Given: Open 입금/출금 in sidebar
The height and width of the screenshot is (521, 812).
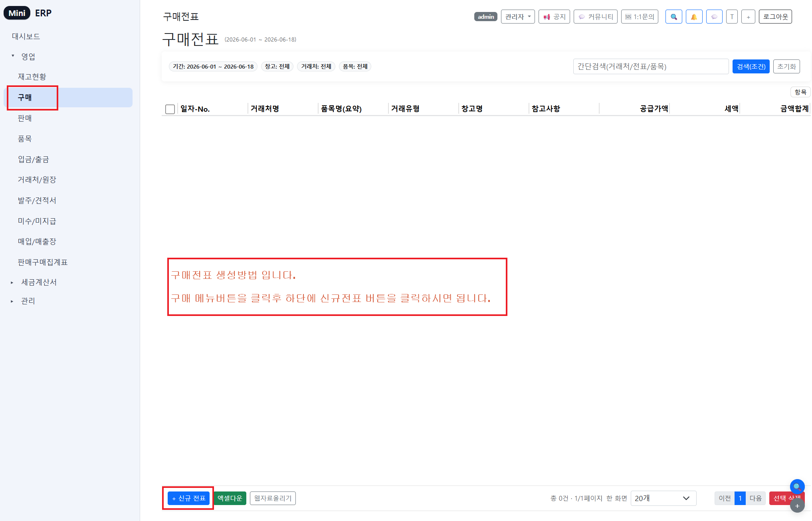Looking at the screenshot, I should [34, 159].
